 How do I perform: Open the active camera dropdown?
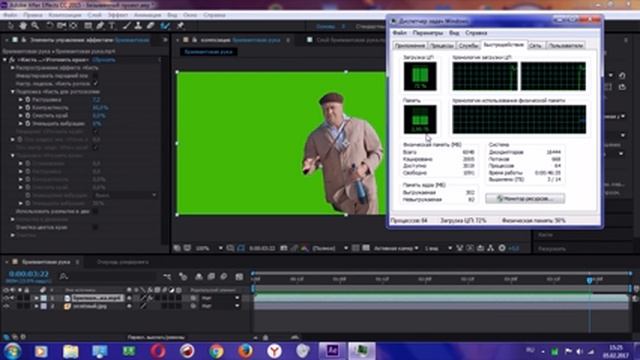click(396, 248)
